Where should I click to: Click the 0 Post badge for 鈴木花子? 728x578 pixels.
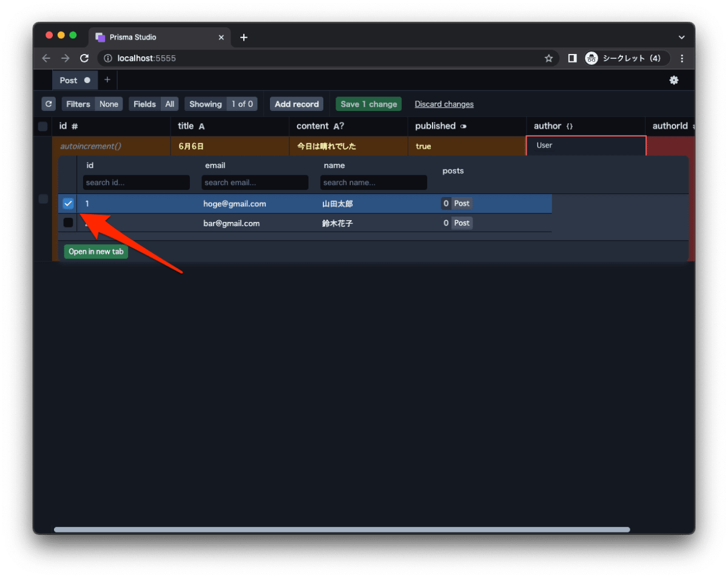point(457,223)
